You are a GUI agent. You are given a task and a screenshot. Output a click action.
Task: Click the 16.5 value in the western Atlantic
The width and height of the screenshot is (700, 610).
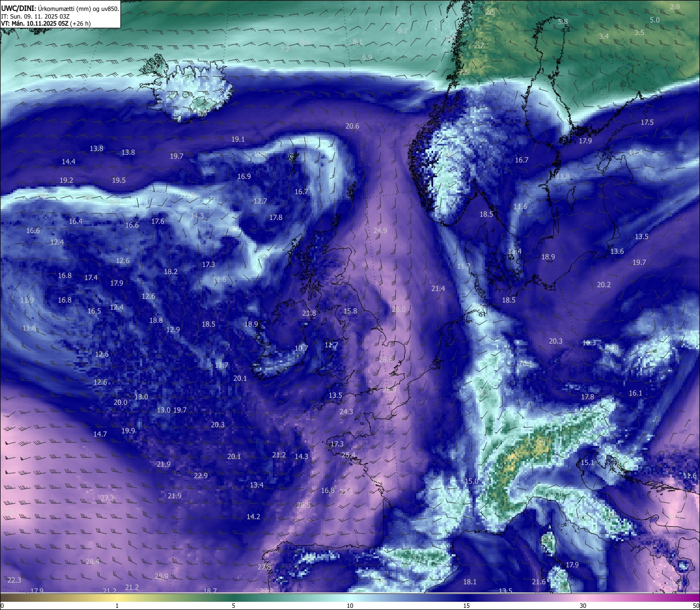(94, 311)
